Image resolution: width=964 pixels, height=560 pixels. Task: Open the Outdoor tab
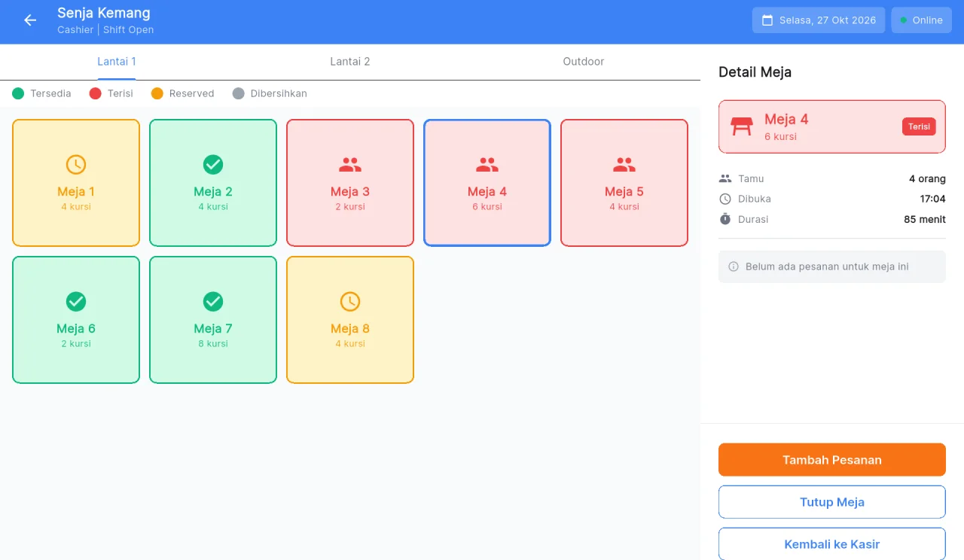click(x=584, y=62)
